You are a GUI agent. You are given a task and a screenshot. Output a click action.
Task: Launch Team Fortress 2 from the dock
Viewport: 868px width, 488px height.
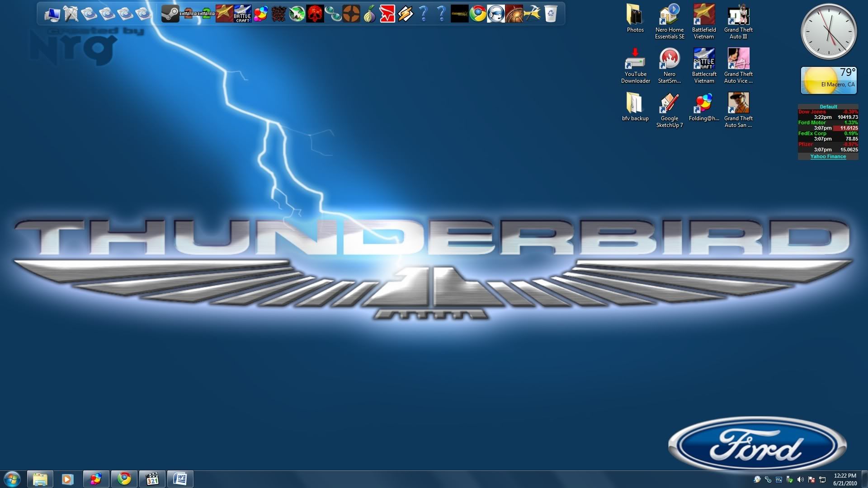click(x=351, y=14)
